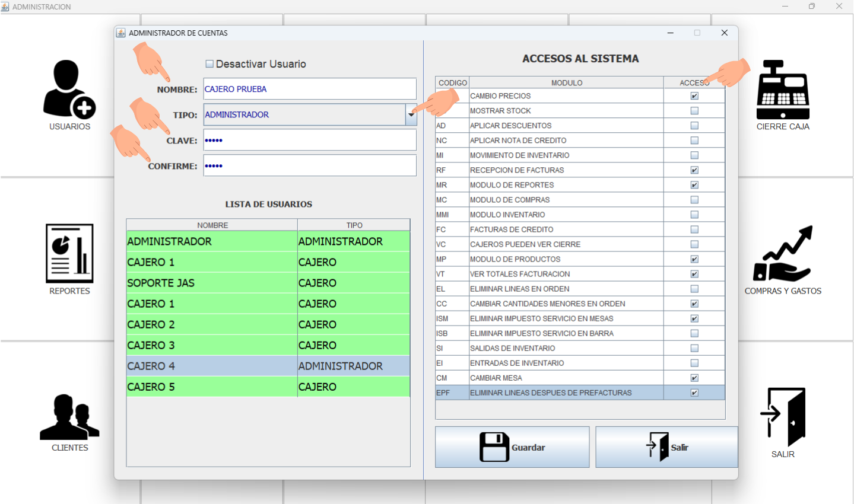
Task: Enable access for MOSTRAR STOCK
Action: pos(694,111)
